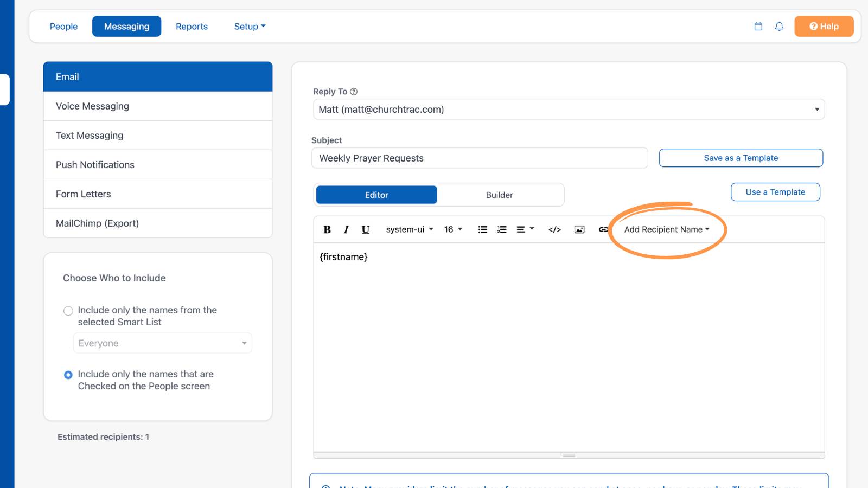Go to the People tab
Screen dimensions: 868x488
[x=63, y=26]
